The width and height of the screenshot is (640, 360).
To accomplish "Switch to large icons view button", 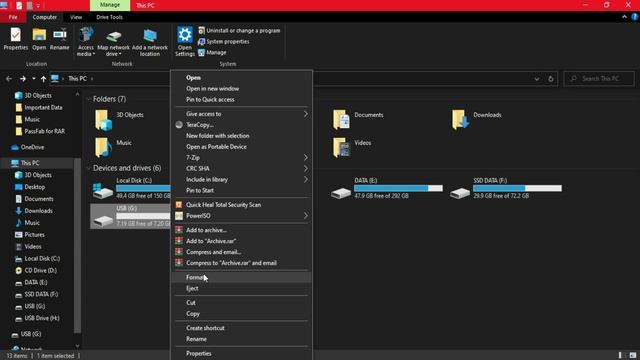I will click(x=633, y=356).
